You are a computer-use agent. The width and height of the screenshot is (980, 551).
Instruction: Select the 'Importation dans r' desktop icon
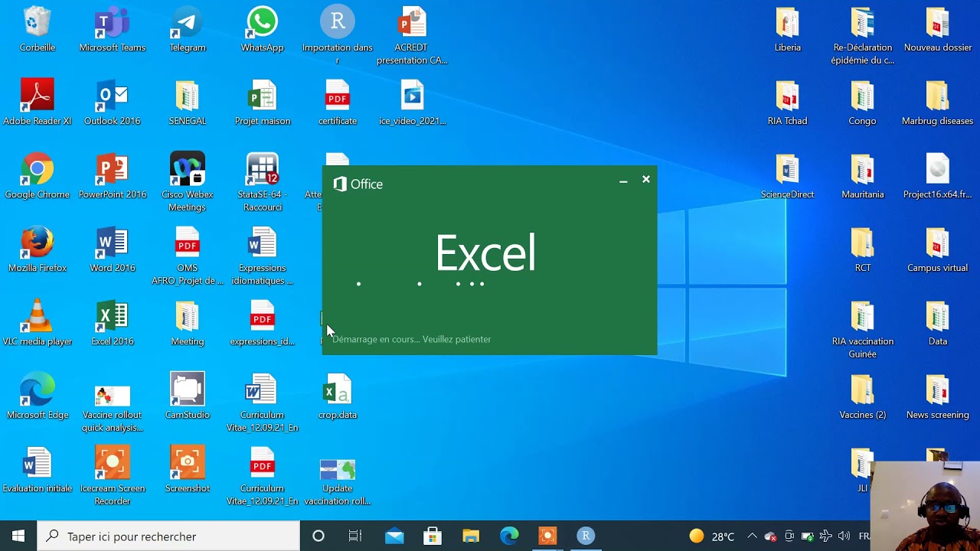[x=338, y=35]
